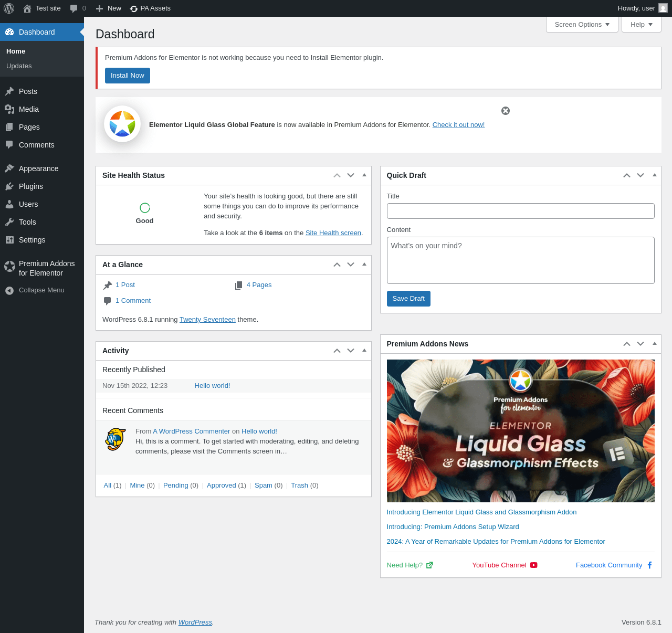Collapse the Quick Draft panel

tap(654, 175)
